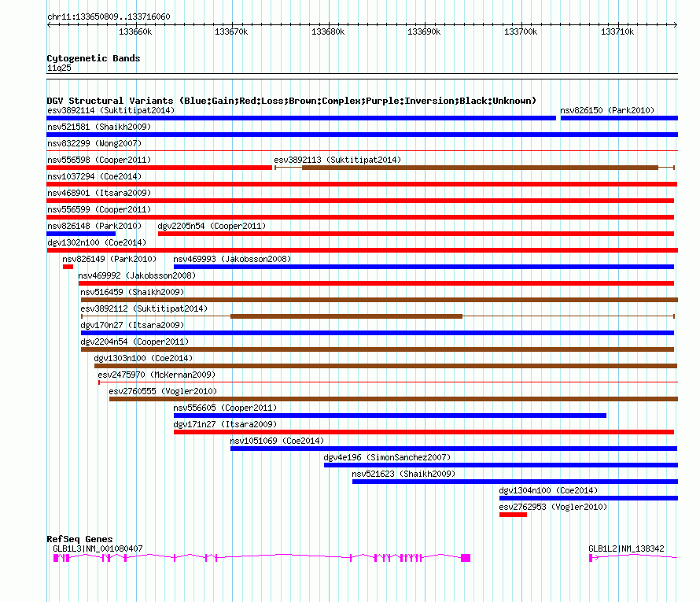Viewport: 700px width, 602px height.
Task: Open the nsv556599 (Cooper2011) variant
Action: [360, 217]
